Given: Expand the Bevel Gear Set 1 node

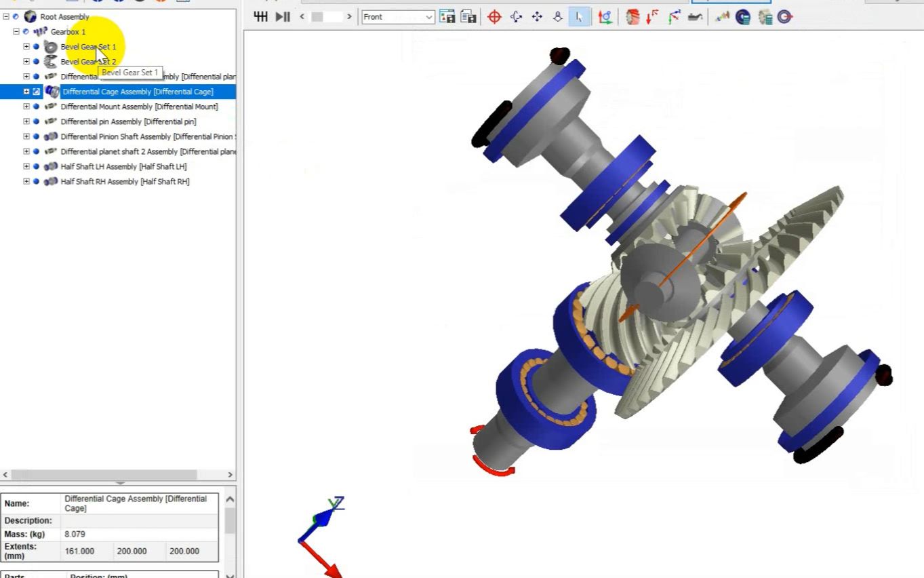Looking at the screenshot, I should point(26,46).
